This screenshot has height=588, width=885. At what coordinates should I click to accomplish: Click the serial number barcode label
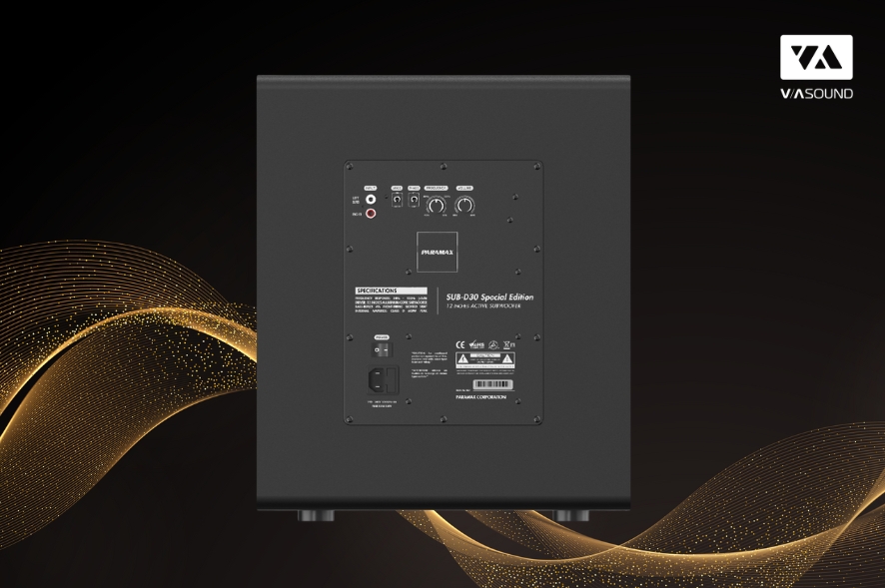click(x=494, y=383)
